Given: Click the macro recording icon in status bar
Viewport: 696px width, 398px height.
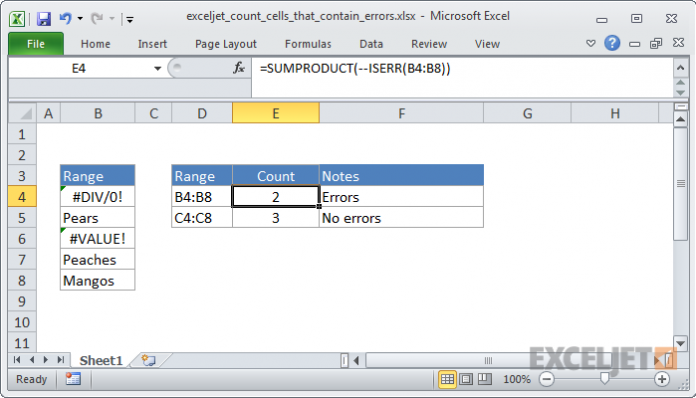Looking at the screenshot, I should click(73, 379).
